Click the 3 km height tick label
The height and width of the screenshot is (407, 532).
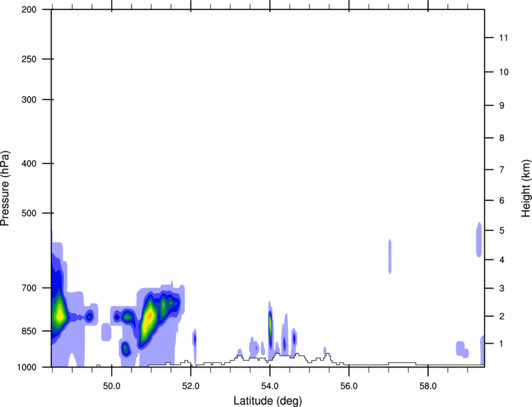point(502,288)
